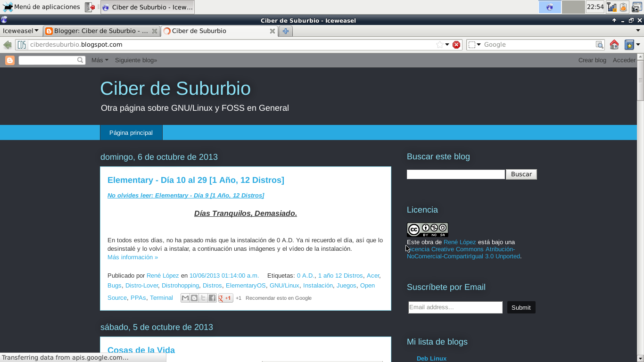The image size is (644, 362).
Task: Open the Menú de aplicaciones Xfce menu
Action: pos(41,7)
